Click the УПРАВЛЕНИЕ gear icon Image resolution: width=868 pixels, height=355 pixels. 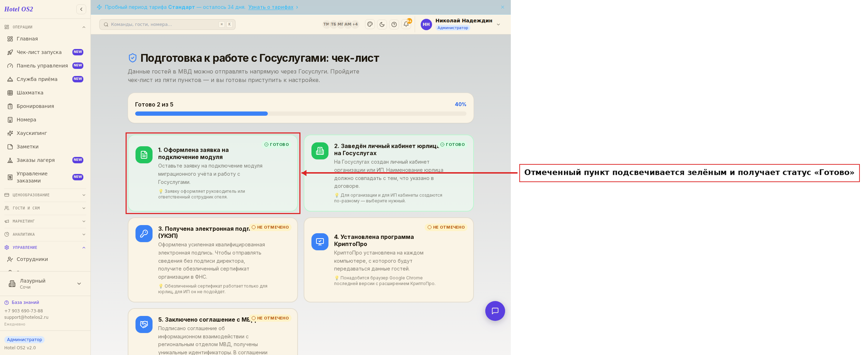tap(7, 247)
